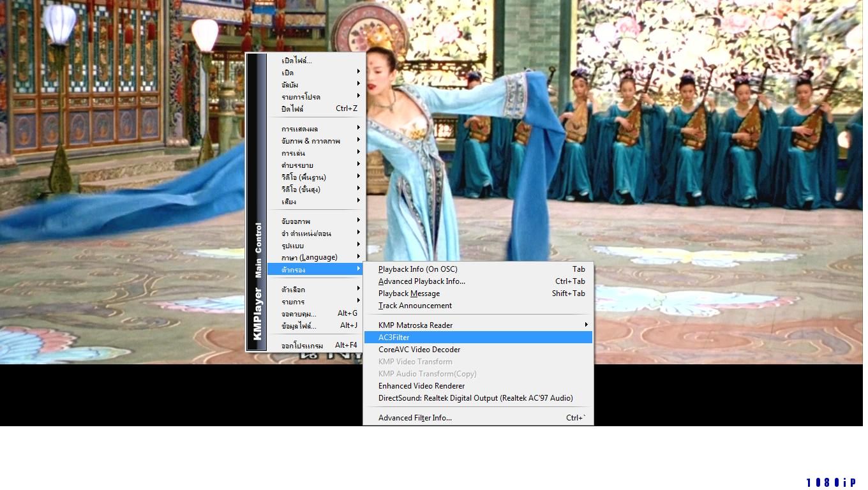Click the greyed KMP Audio Transform(Copy) entry
The width and height of the screenshot is (868, 490).
click(478, 374)
